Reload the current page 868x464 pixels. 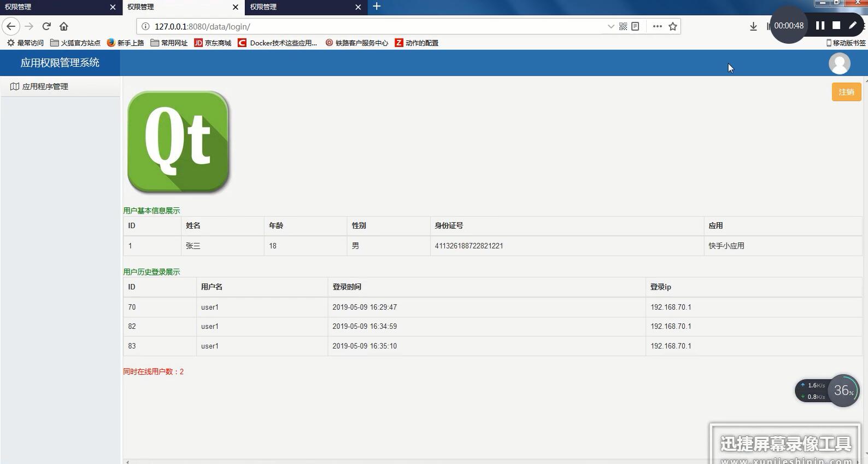pyautogui.click(x=46, y=26)
